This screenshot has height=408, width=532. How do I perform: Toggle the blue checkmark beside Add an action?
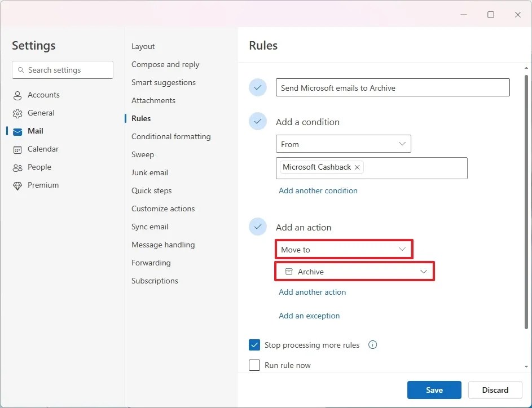pos(258,227)
